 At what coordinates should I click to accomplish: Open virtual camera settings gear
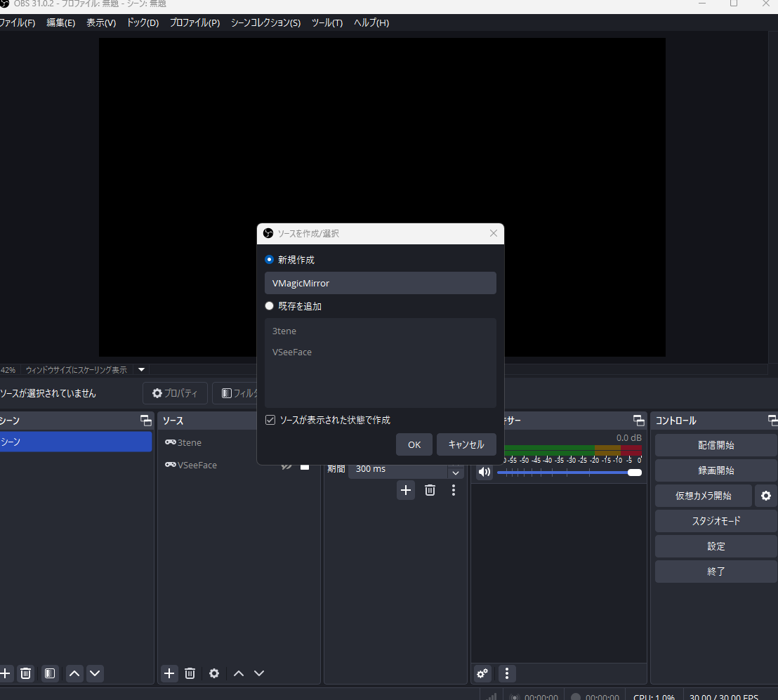click(765, 496)
